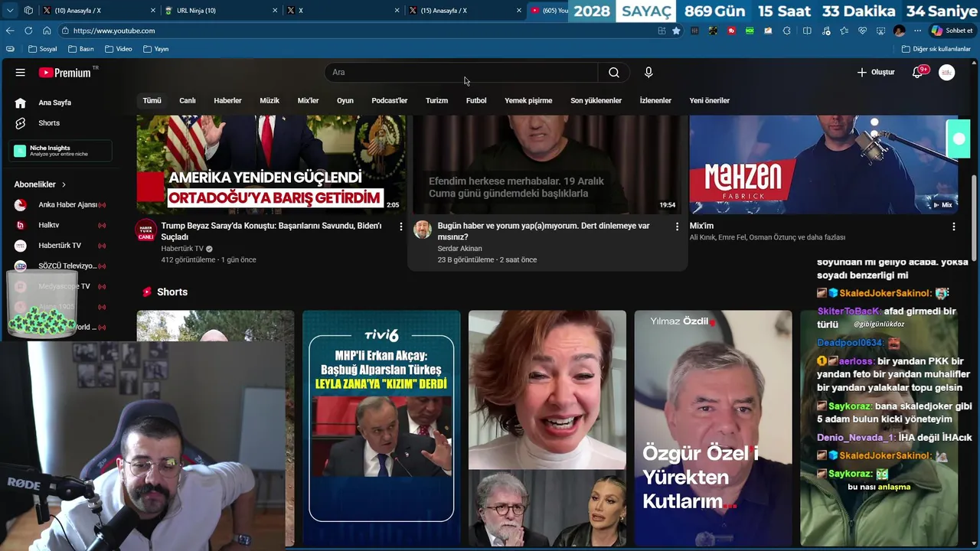This screenshot has height=551, width=980.
Task: Open the Video bookmarks folder
Action: click(119, 49)
